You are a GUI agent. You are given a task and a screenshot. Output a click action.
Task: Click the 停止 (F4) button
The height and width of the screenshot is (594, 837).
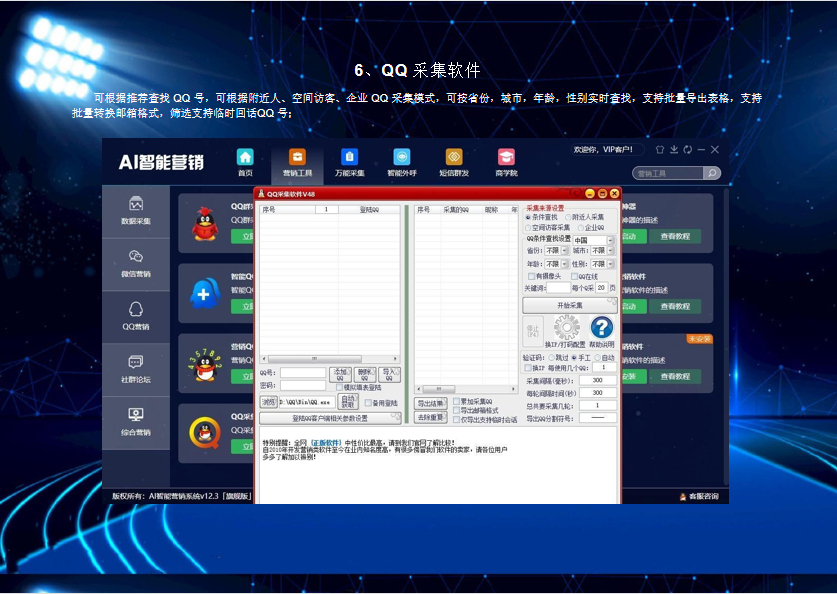click(533, 331)
